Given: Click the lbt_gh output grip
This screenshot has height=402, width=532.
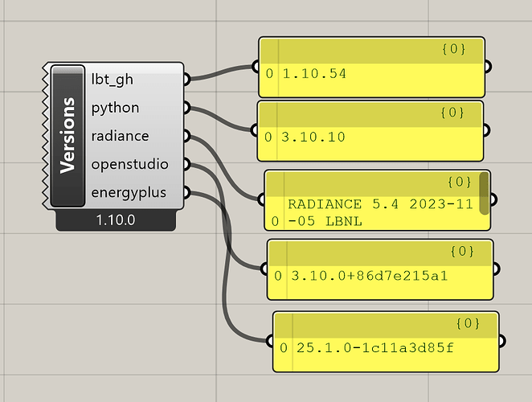Looking at the screenshot, I should 187,79.
